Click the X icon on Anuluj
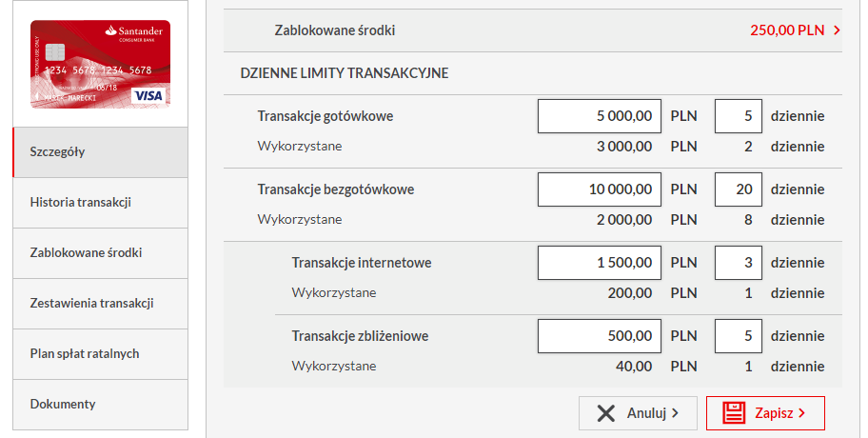Screen dimensions: 868x438 606,413
